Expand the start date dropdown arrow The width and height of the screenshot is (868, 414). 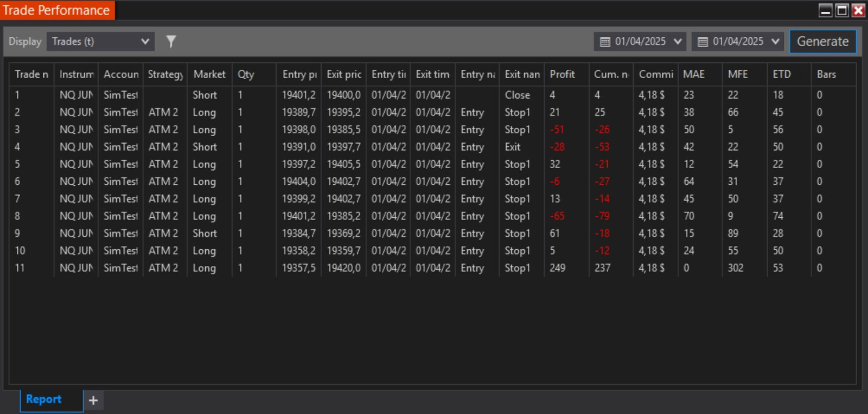tap(678, 41)
